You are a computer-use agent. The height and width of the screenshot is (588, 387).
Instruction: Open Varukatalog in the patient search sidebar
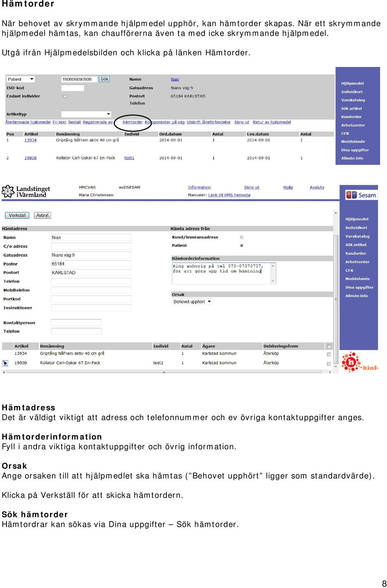[x=353, y=100]
